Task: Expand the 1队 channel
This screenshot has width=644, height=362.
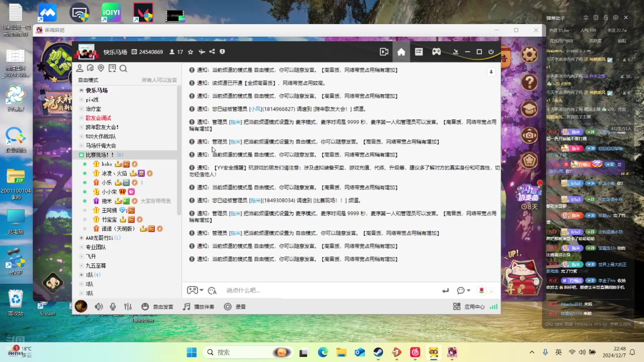Action: pos(82,275)
